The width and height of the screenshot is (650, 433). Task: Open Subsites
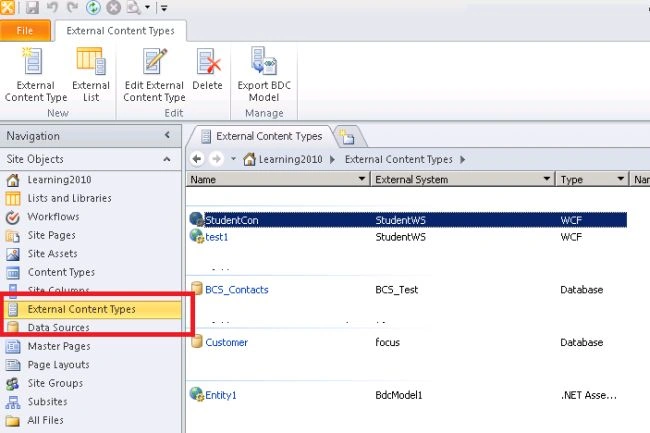coord(48,402)
